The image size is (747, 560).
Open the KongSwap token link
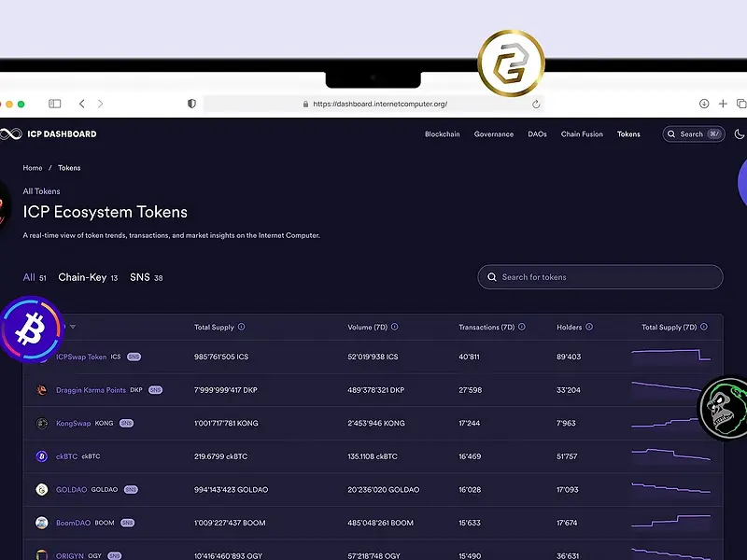tap(73, 424)
